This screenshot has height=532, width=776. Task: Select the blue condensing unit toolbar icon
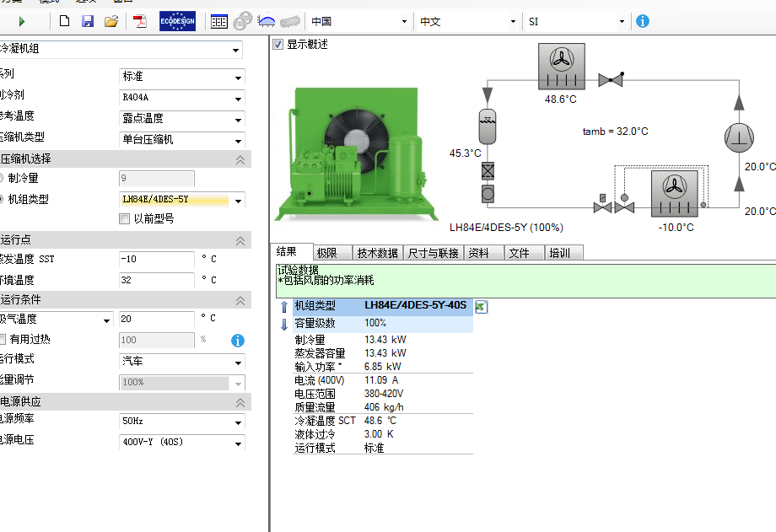267,21
